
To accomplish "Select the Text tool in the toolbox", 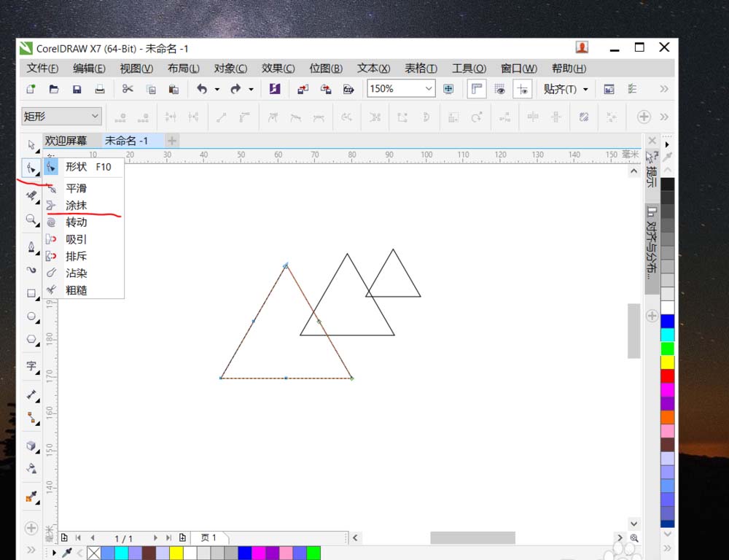I will [31, 365].
